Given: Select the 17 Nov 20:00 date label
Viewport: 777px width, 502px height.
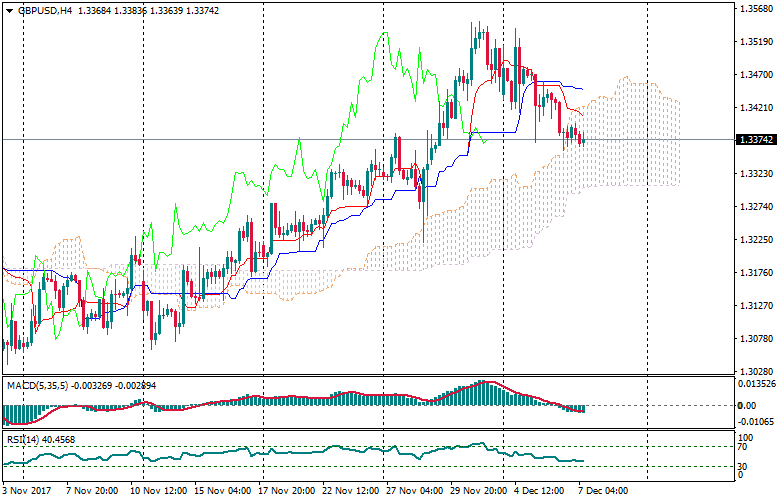Looking at the screenshot, I should coord(286,492).
